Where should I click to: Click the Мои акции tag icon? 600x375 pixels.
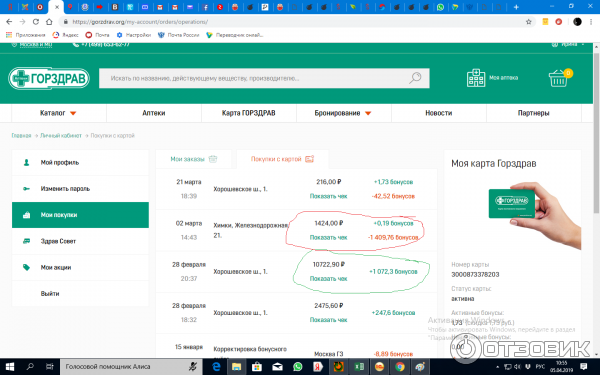point(26,267)
